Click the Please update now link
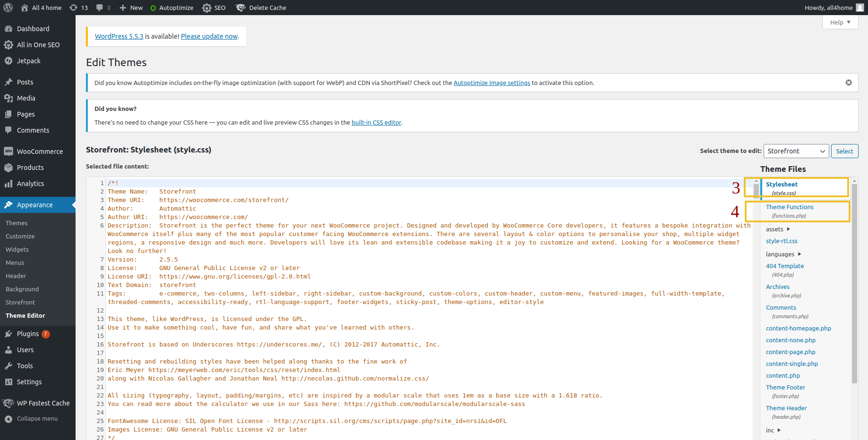Image resolution: width=868 pixels, height=440 pixels. pos(209,36)
